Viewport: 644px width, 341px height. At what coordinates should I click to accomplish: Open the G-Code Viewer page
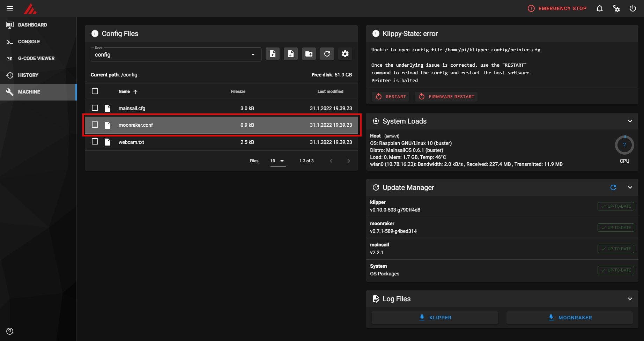point(36,58)
